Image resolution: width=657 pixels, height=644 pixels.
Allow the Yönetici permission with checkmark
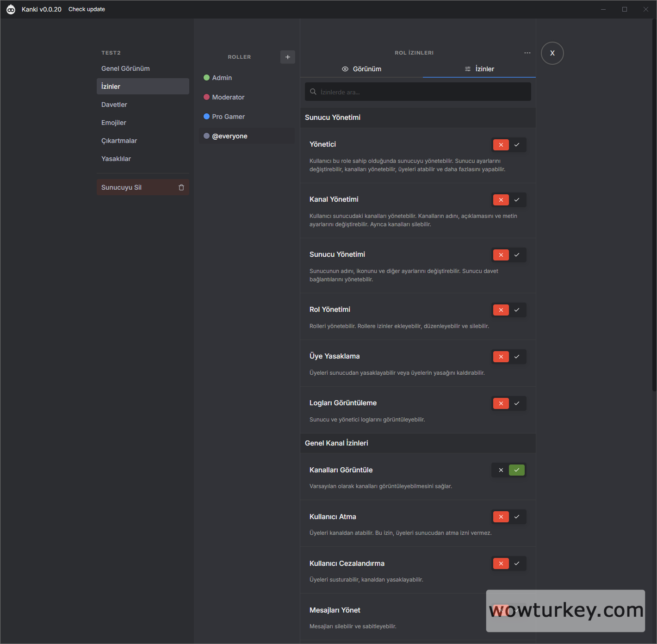(x=517, y=145)
